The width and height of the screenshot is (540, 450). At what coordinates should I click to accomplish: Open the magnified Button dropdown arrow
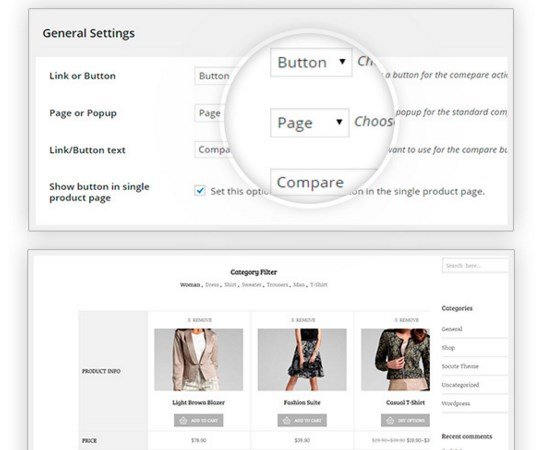tap(342, 62)
